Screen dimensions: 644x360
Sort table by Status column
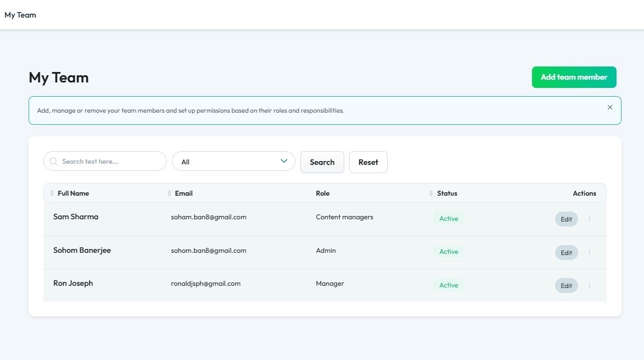(432, 193)
